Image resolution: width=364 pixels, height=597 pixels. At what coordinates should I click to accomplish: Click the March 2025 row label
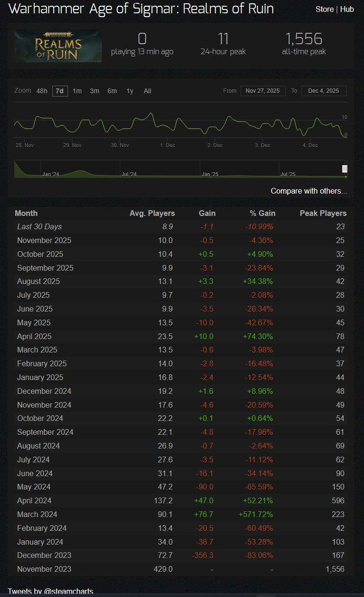click(37, 350)
